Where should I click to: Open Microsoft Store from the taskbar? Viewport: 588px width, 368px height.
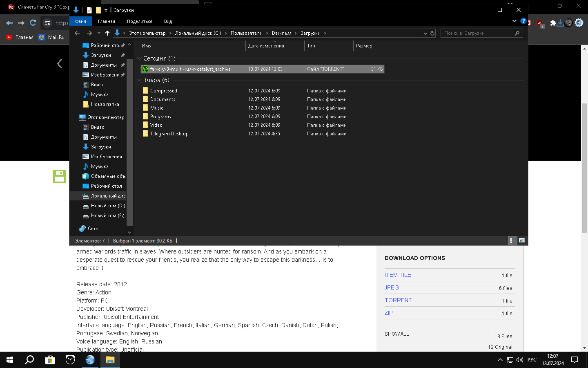50,360
